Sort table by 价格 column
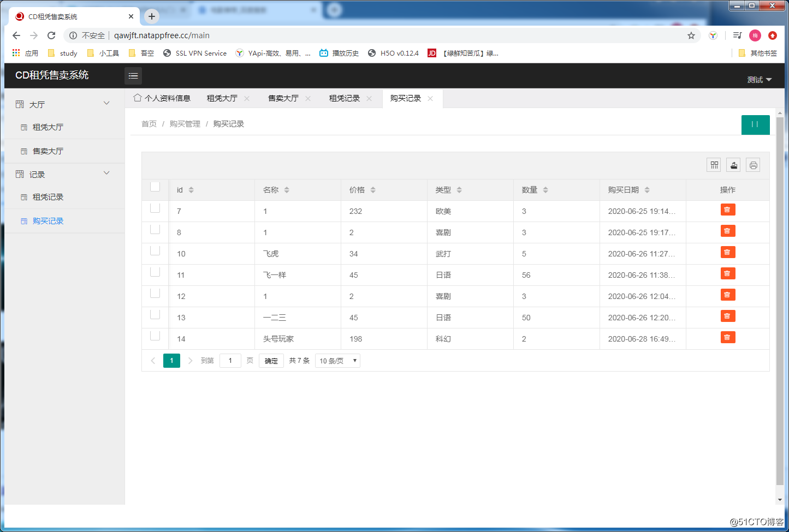Viewport: 789px width, 532px height. tap(373, 190)
